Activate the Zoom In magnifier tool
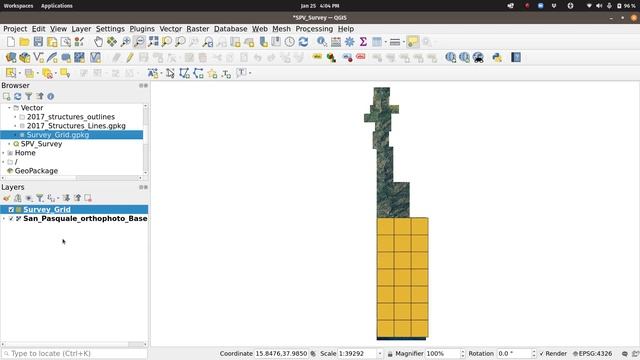640x360 pixels. point(126,42)
